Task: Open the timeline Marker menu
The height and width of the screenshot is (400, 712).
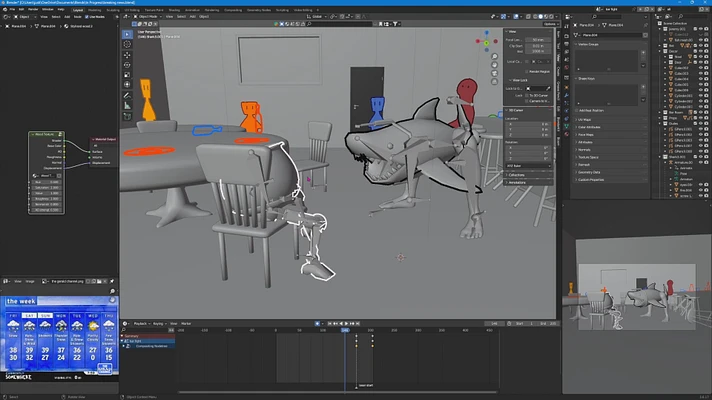Action: point(186,324)
